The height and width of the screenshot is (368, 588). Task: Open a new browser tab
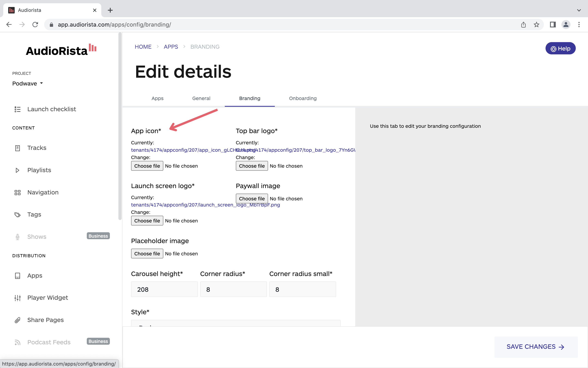(110, 10)
